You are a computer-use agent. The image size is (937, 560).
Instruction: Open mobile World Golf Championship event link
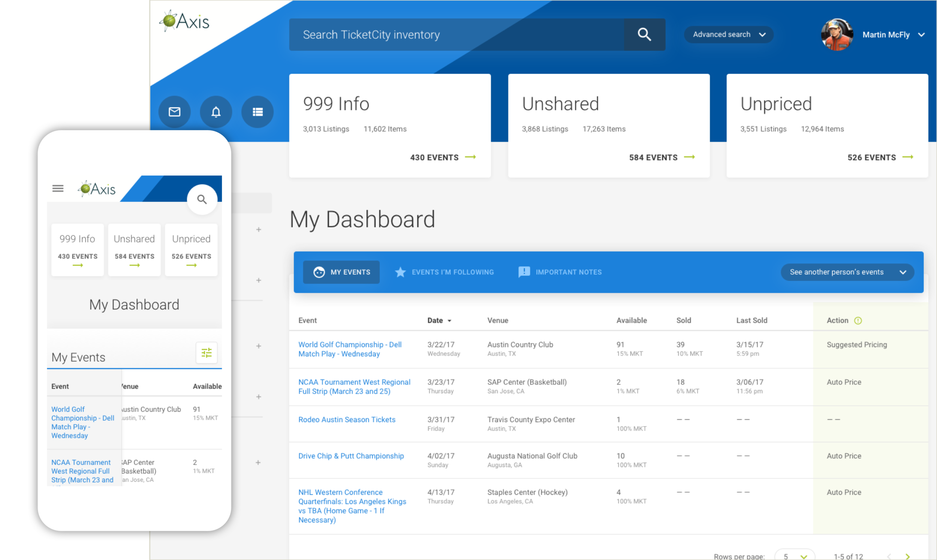click(x=82, y=422)
